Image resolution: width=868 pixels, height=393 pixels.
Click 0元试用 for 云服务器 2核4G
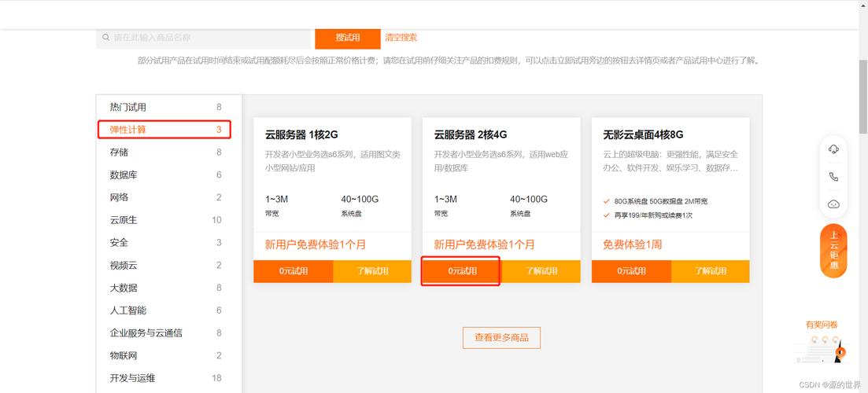(462, 271)
